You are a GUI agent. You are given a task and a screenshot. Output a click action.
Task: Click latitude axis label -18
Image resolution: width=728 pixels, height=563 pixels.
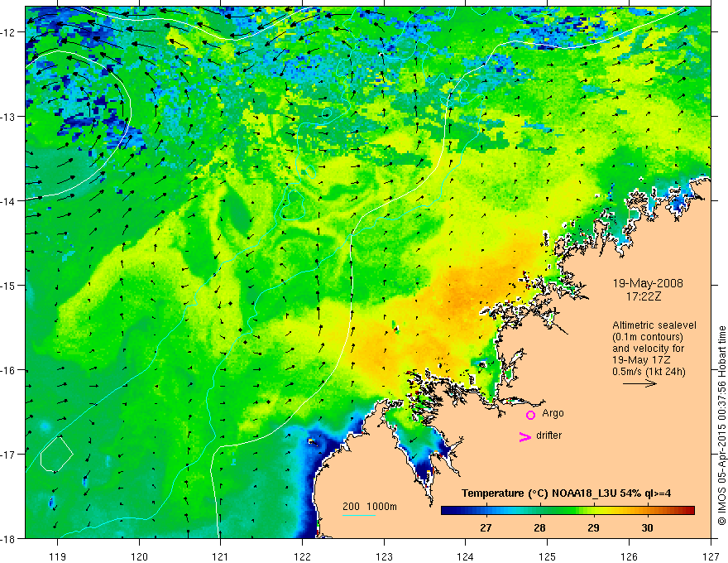(8, 538)
